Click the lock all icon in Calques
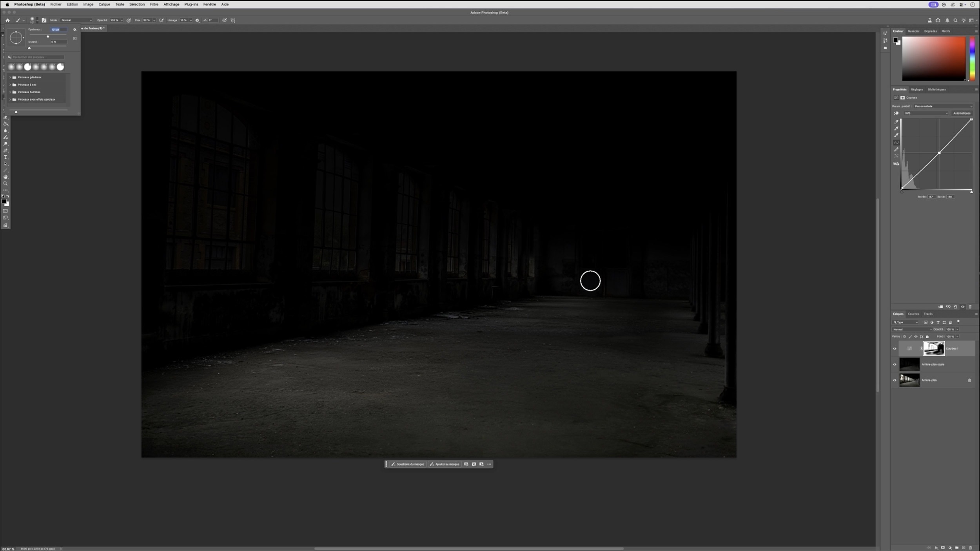Viewport: 980px width, 551px height. click(927, 337)
